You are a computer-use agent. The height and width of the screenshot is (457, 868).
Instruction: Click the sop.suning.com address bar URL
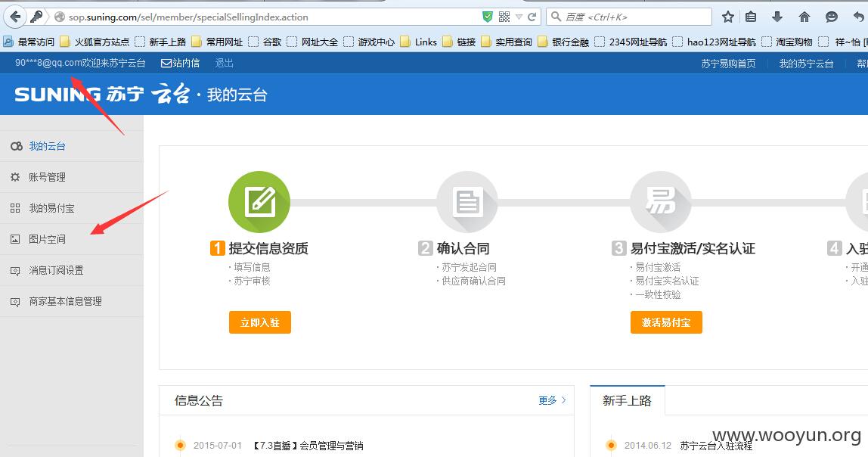point(188,17)
